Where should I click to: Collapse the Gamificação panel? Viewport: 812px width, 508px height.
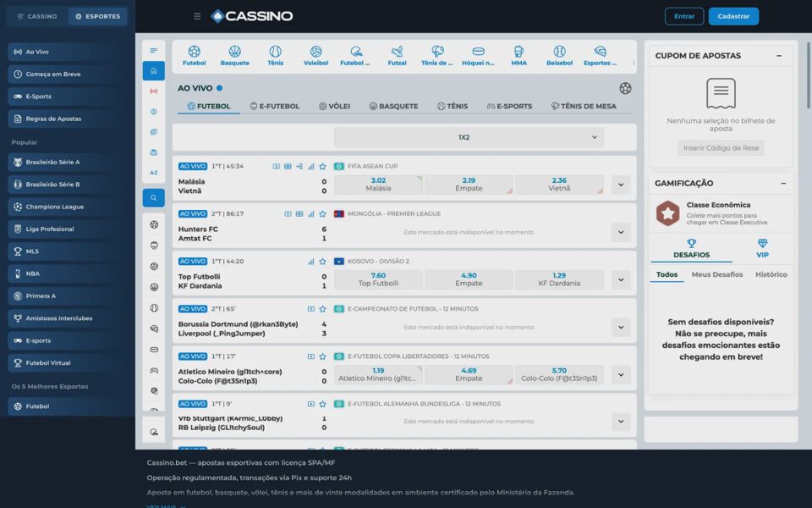pyautogui.click(x=783, y=183)
